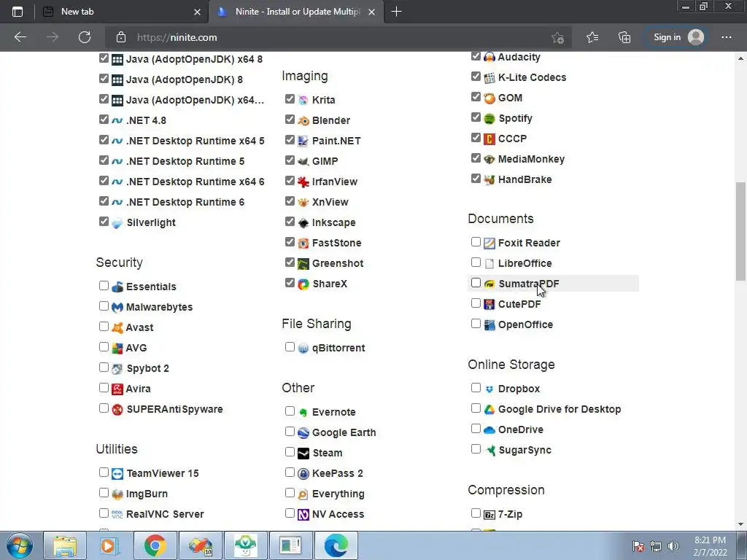Viewport: 747px width, 560px height.
Task: Click the ImgBurn label
Action: point(147,494)
